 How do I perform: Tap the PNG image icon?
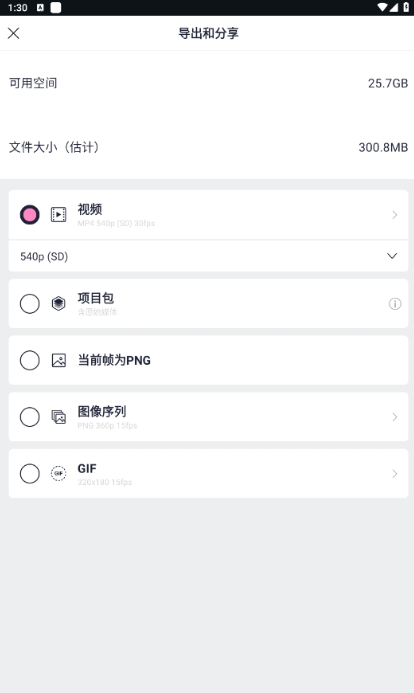click(58, 360)
